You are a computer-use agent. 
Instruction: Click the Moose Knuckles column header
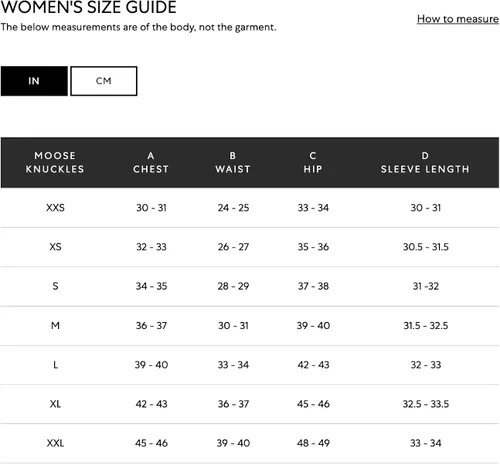(x=55, y=162)
